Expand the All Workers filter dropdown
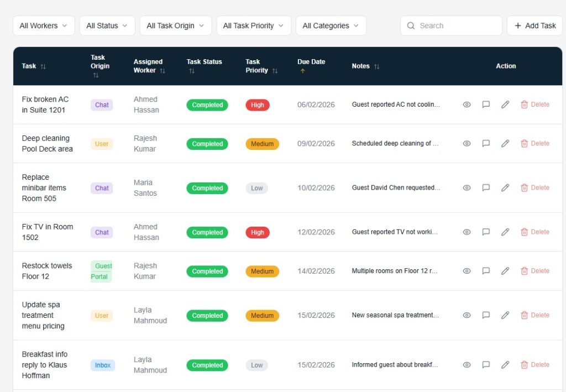Screen dimensions: 566x392 click(44, 25)
